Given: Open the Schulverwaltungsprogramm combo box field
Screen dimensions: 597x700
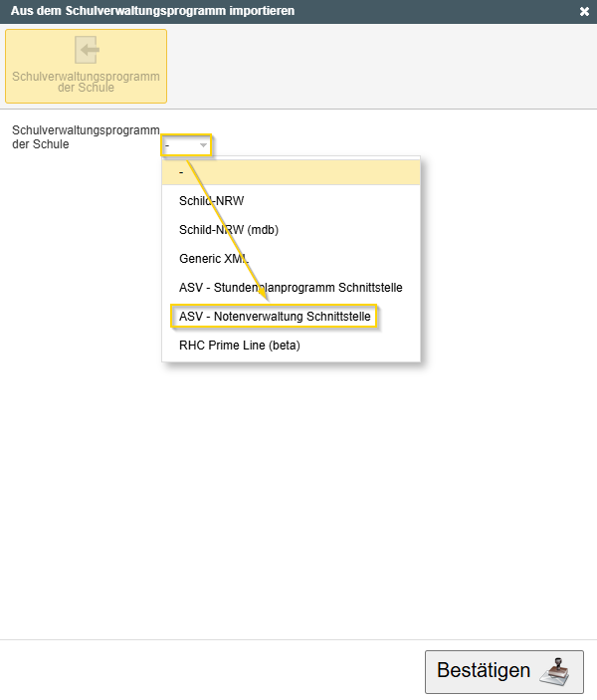Looking at the screenshot, I should point(181,145).
